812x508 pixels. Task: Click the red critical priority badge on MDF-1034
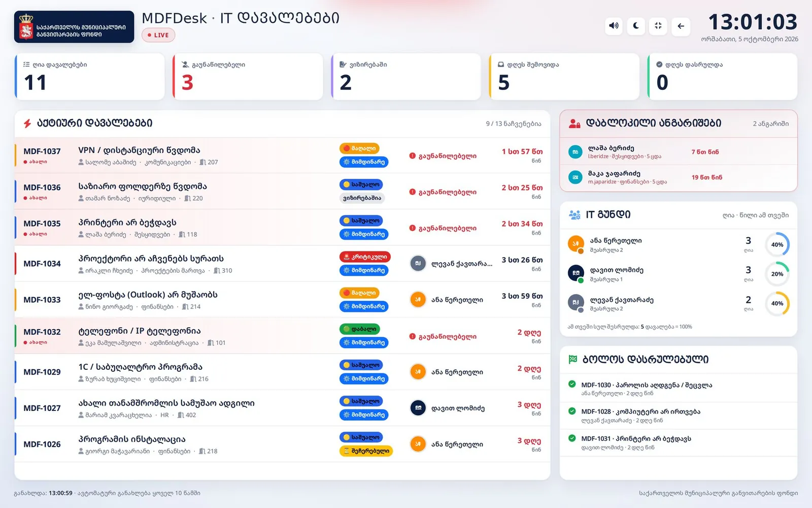tap(365, 257)
